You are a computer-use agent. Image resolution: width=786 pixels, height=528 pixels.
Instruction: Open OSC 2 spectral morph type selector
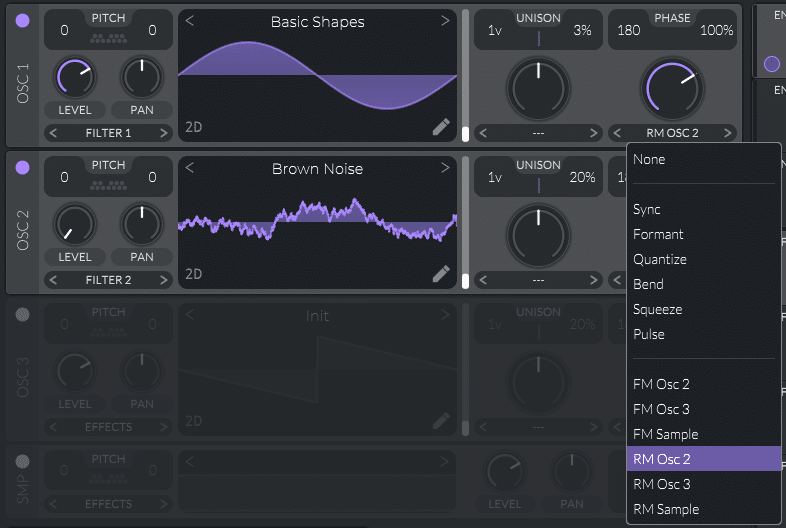pyautogui.click(x=538, y=280)
